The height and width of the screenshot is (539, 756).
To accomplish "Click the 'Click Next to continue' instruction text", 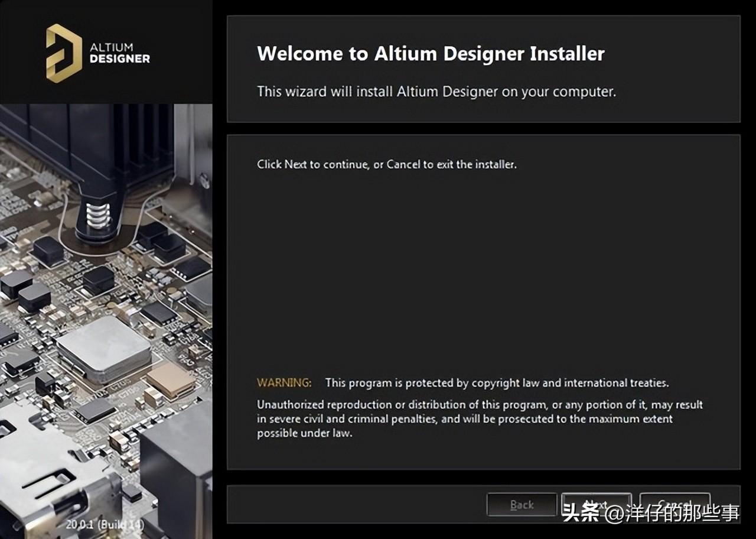I will point(387,164).
